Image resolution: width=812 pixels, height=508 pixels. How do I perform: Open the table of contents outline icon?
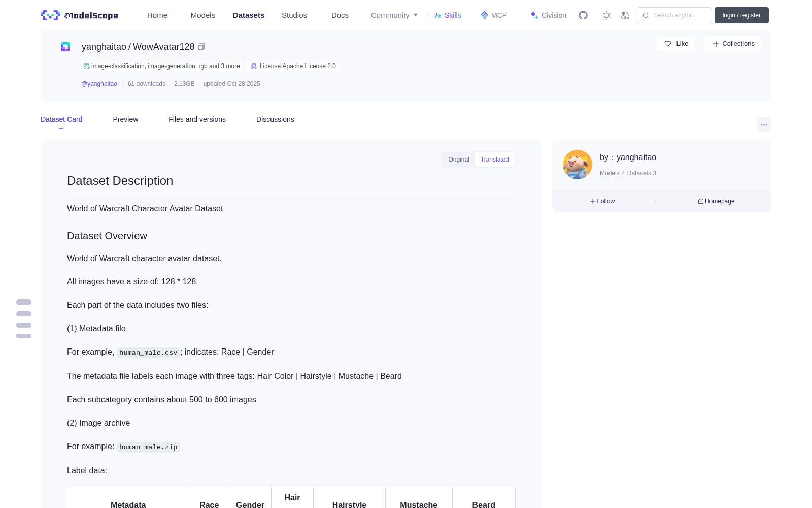pyautogui.click(x=24, y=319)
